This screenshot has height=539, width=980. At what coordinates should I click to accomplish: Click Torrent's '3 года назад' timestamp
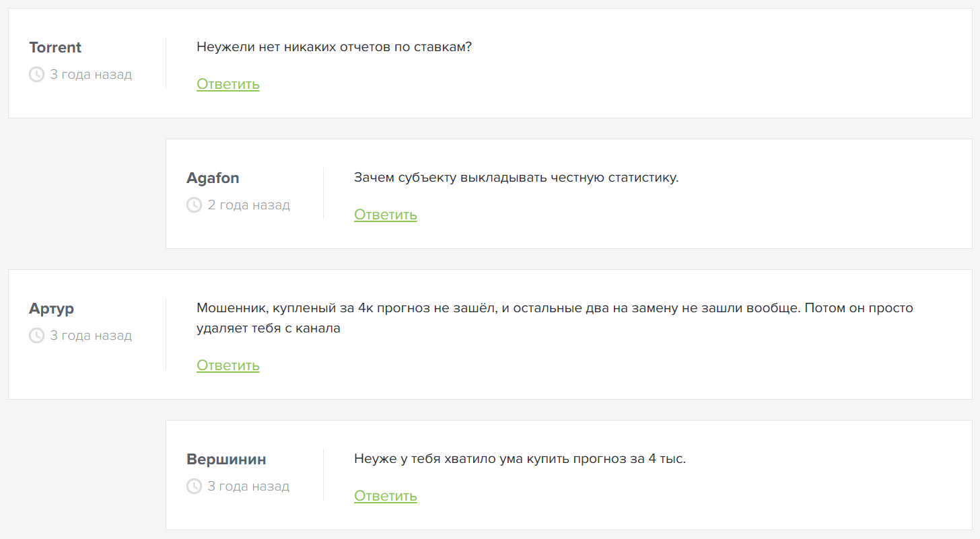tap(91, 75)
